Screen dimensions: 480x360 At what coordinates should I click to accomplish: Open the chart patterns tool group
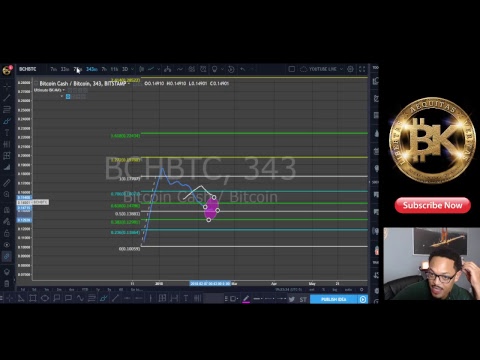coord(7,144)
